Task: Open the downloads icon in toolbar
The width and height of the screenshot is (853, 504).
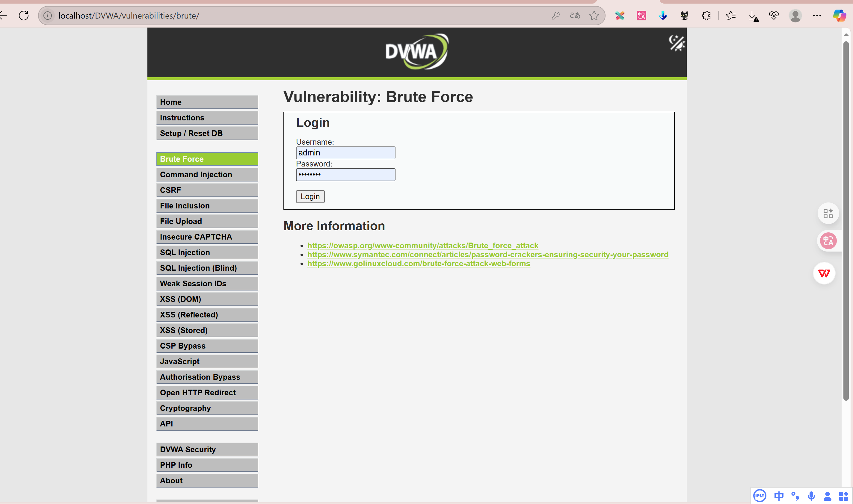Action: pos(753,16)
